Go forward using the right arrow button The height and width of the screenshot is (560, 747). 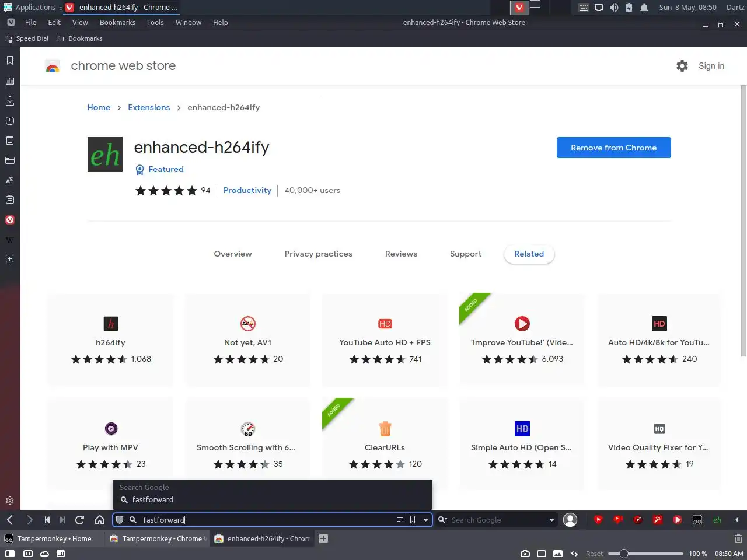coord(30,520)
